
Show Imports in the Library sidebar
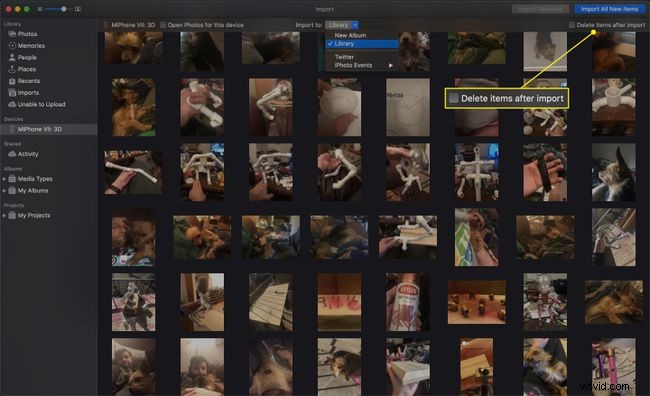click(28, 93)
